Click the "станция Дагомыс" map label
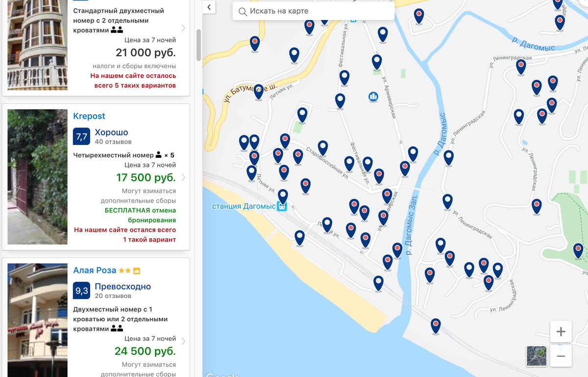Screen dimensions: 588x377 coord(244,206)
